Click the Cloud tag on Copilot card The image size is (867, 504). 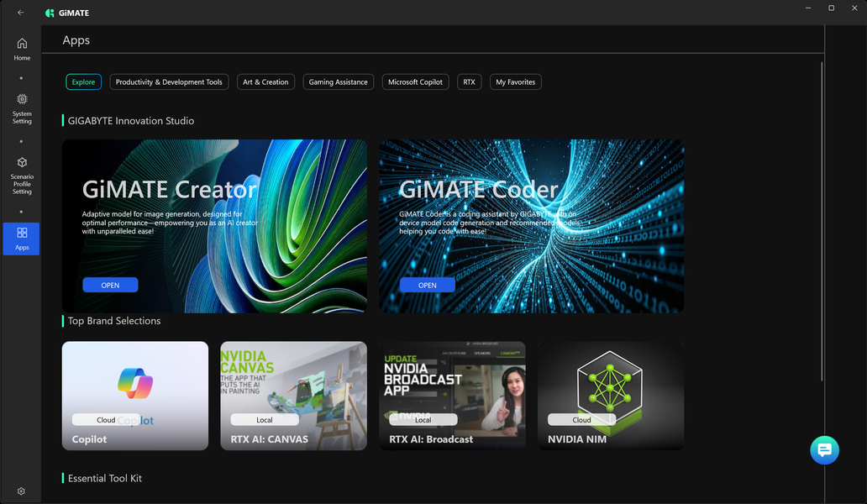106,420
